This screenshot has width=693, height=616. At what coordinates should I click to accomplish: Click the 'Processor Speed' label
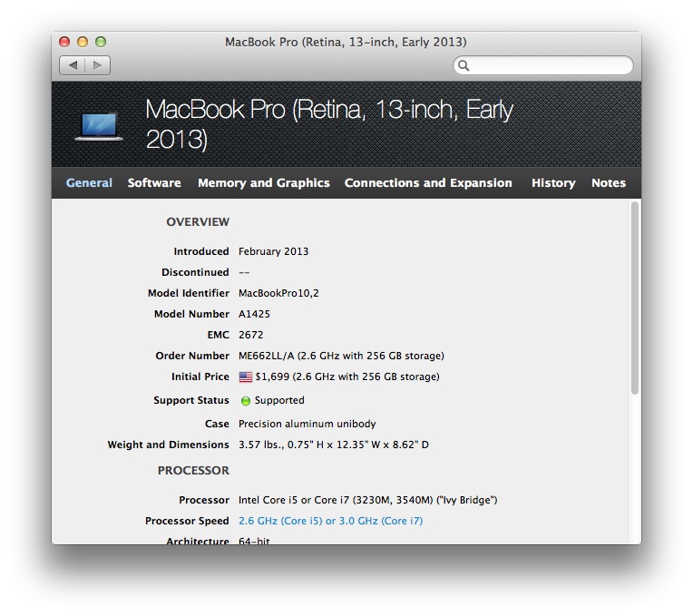[187, 521]
